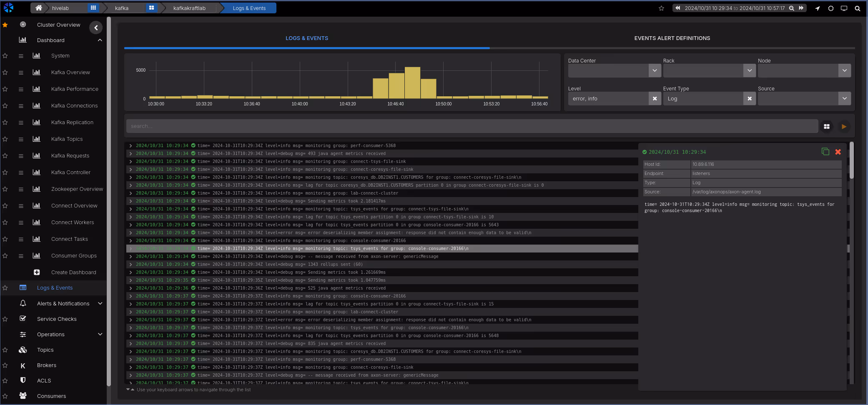This screenshot has width=868, height=405.
Task: Switch to Events Alert Definitions tab
Action: point(672,38)
